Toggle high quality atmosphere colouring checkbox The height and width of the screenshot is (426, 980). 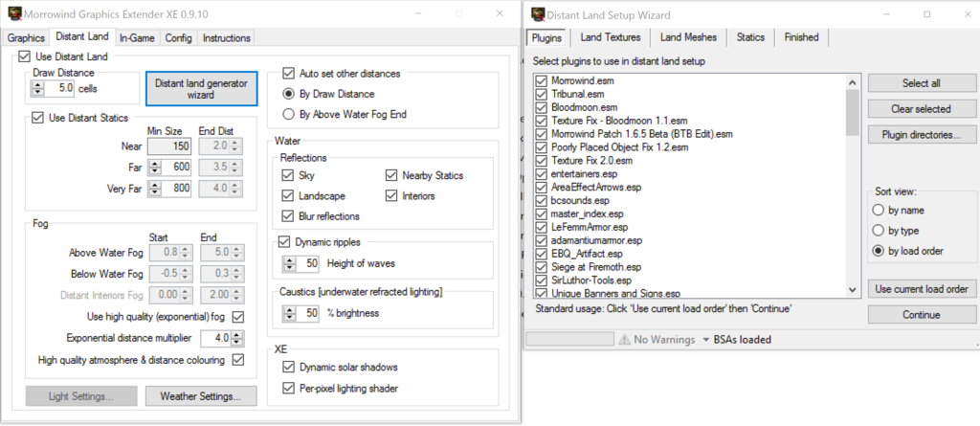tap(237, 360)
